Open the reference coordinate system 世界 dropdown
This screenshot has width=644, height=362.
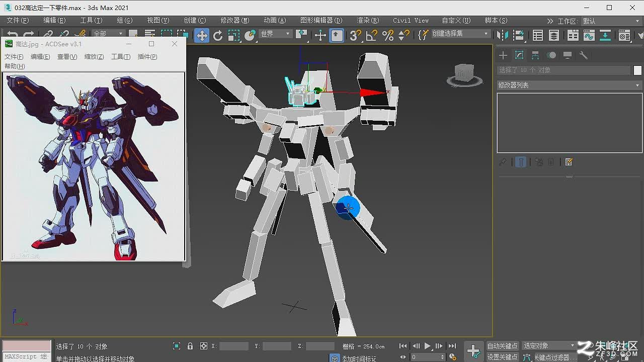(275, 34)
